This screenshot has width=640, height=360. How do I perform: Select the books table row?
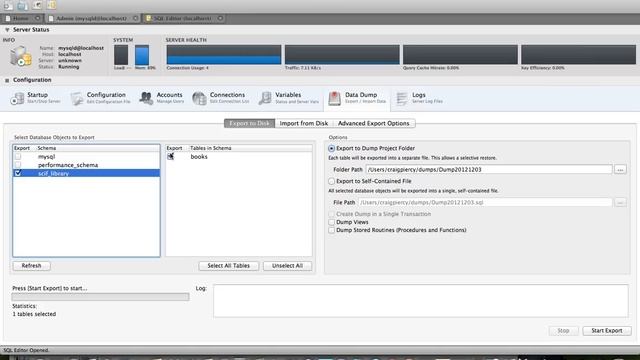[x=239, y=157]
